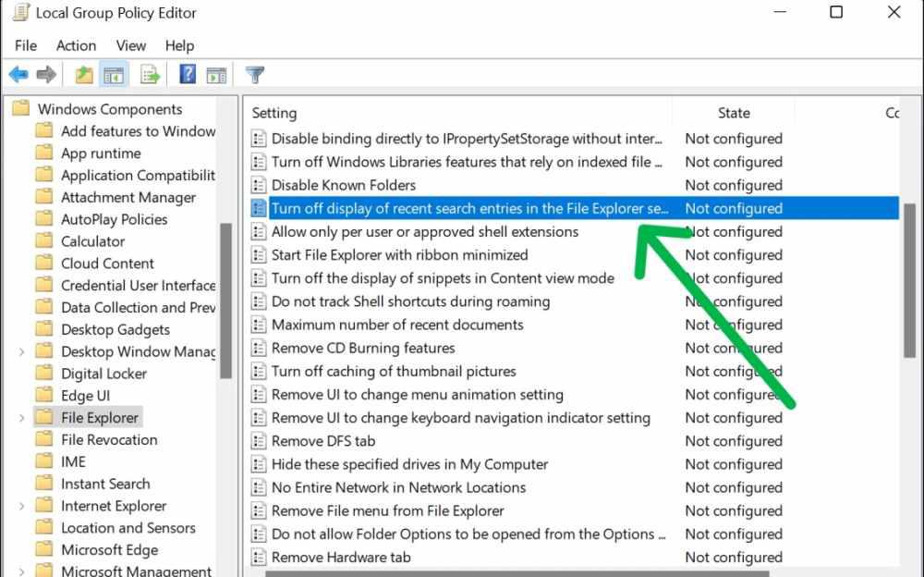Click policy icon beside Remove DFS tab
This screenshot has height=577, width=924.
point(258,441)
